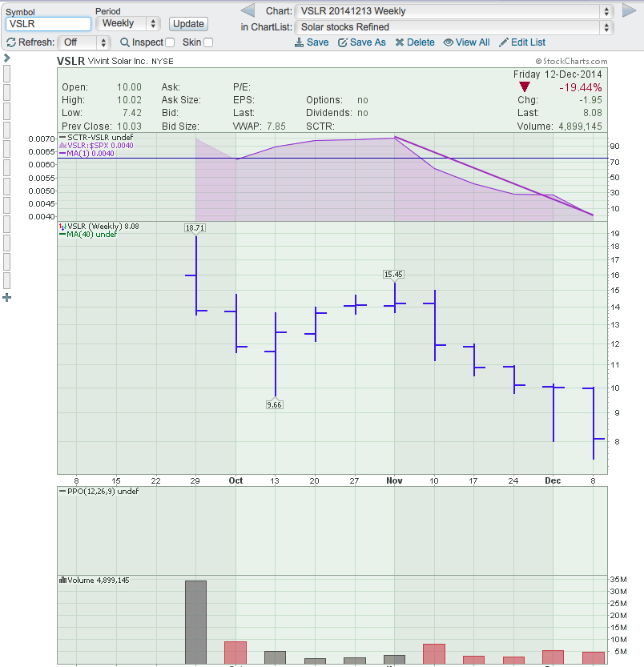
Task: Click the Save As pencil-square icon
Action: click(343, 42)
